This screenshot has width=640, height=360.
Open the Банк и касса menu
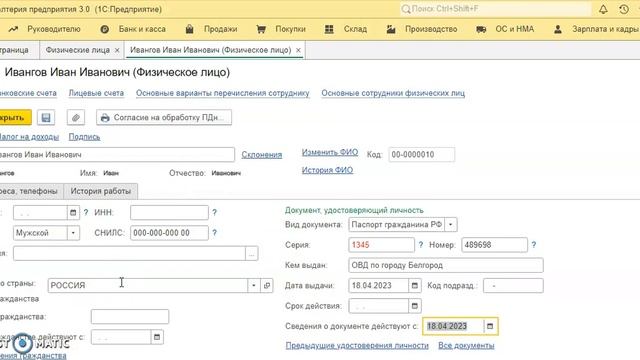click(x=142, y=29)
